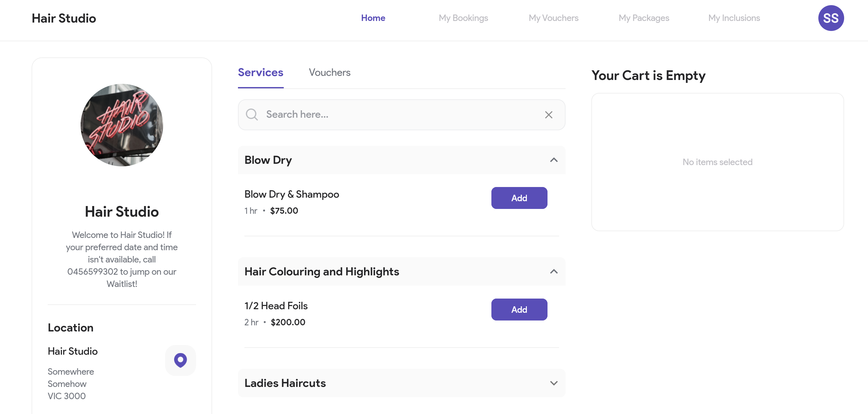Click the 1/2 Head Foils service name
868x414 pixels.
coord(276,306)
